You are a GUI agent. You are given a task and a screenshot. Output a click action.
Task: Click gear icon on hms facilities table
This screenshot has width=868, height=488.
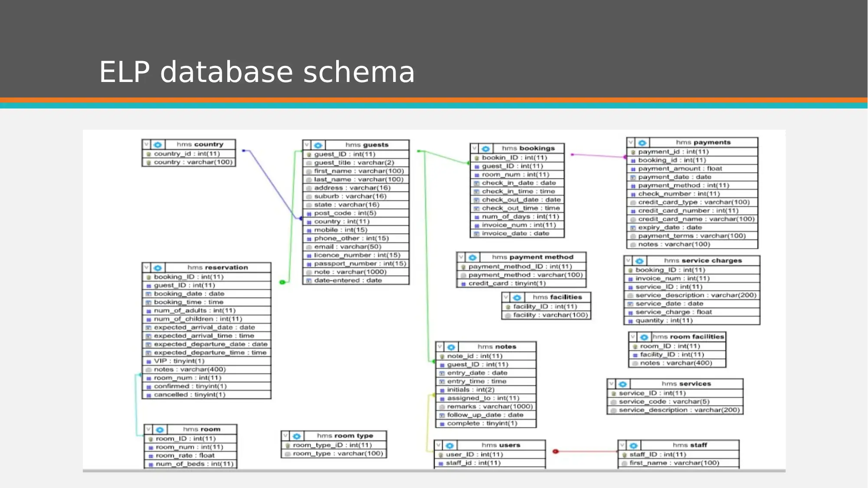[x=517, y=298]
